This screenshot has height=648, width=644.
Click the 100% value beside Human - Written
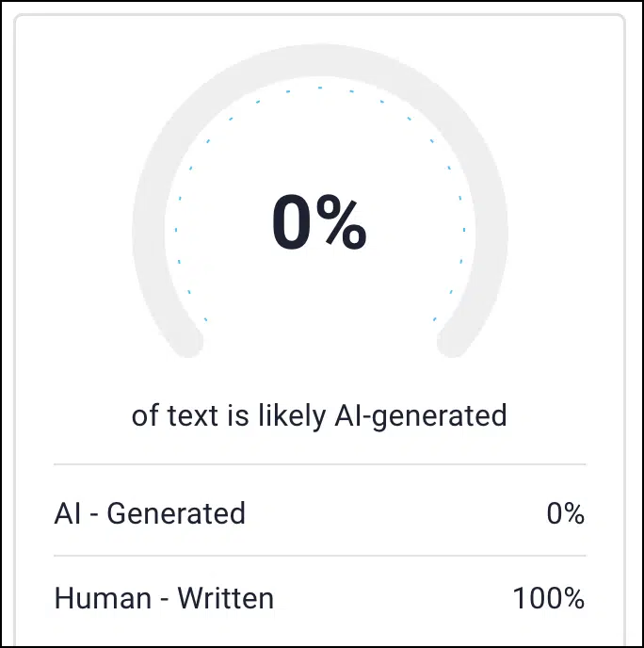coord(549,598)
